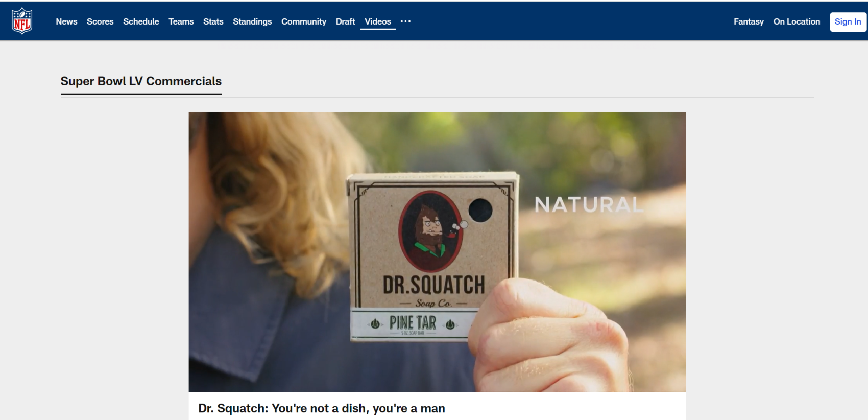
Task: Click the NATURAL text in the video
Action: click(589, 205)
